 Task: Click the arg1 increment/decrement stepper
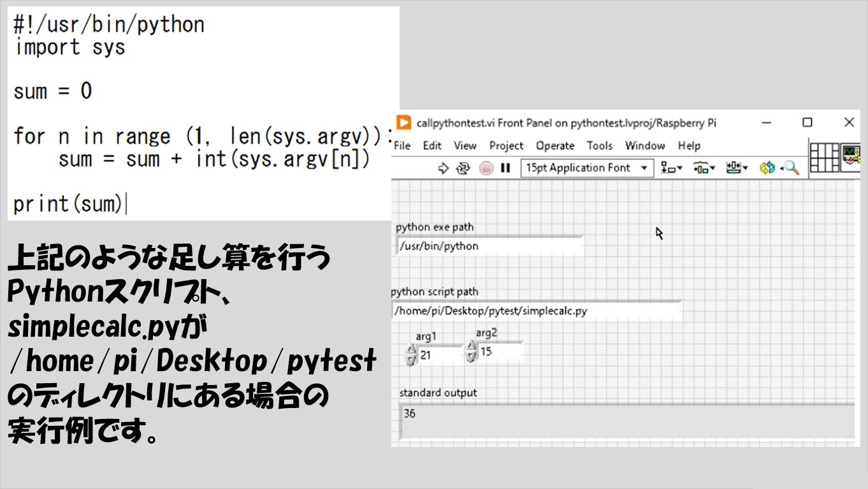(x=410, y=355)
